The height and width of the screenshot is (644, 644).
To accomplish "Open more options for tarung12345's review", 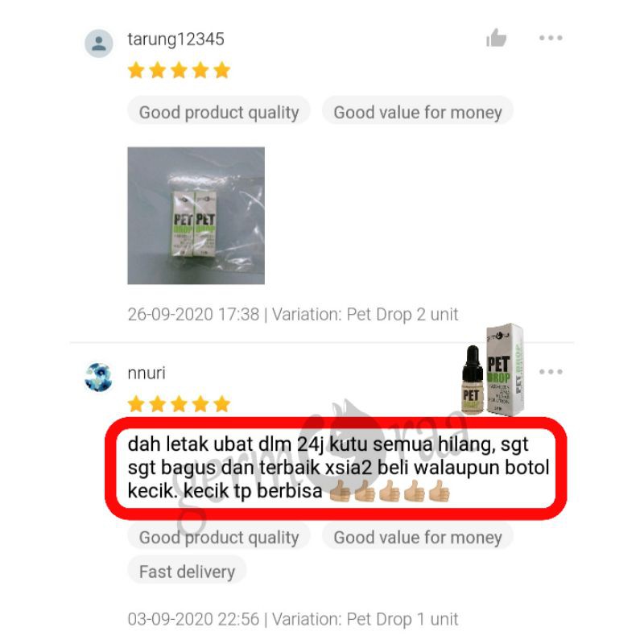I will tap(551, 38).
